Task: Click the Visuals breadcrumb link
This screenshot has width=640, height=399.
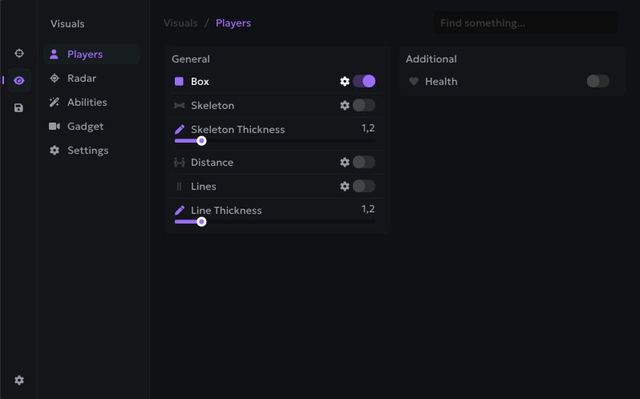Action: (180, 23)
